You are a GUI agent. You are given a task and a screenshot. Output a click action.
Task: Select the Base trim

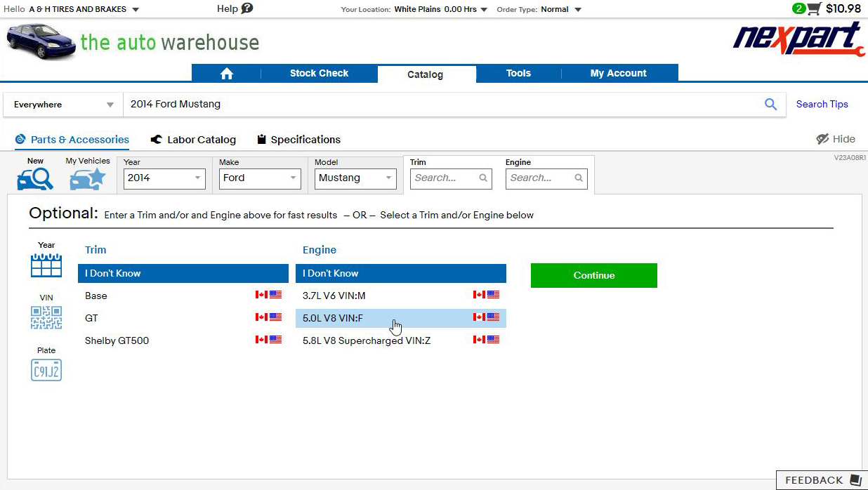click(183, 296)
